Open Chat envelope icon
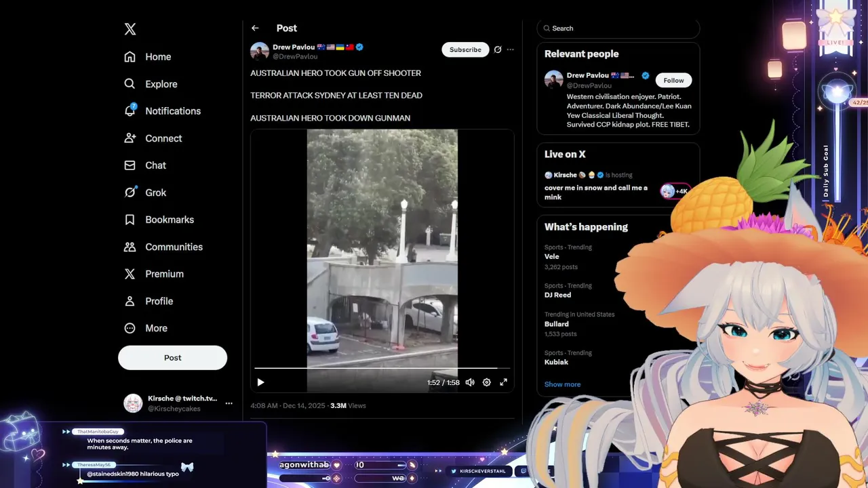The height and width of the screenshot is (488, 868). pyautogui.click(x=130, y=165)
